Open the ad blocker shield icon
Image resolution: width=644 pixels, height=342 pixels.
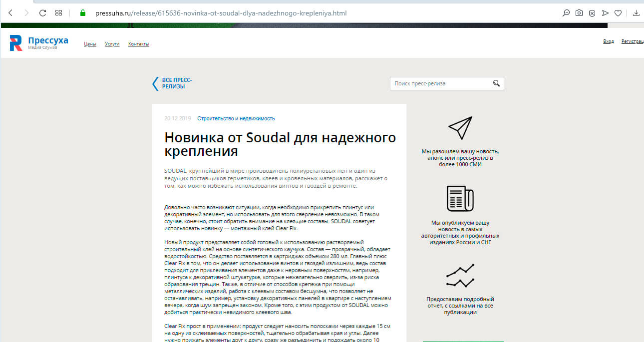(x=592, y=13)
